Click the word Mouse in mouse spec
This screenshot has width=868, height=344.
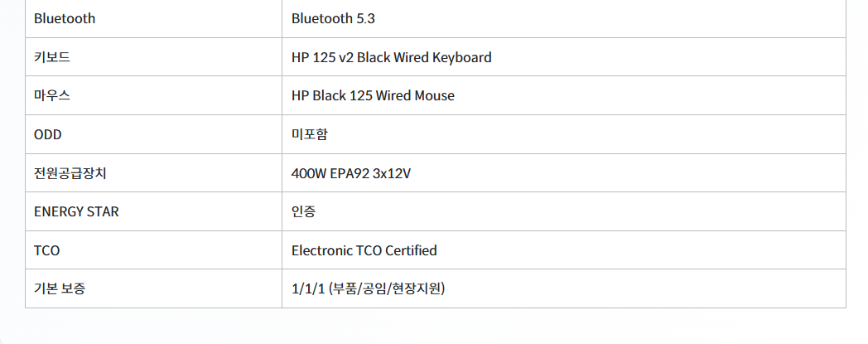434,95
